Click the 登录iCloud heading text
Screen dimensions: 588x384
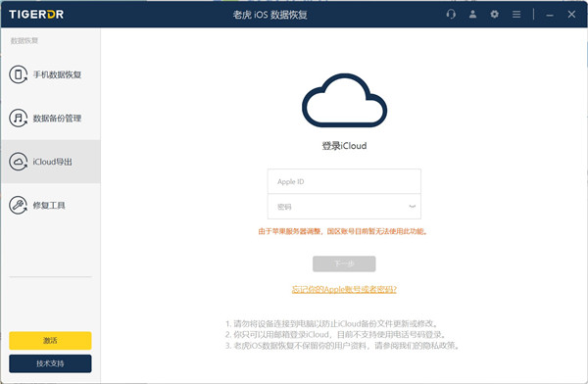point(344,146)
